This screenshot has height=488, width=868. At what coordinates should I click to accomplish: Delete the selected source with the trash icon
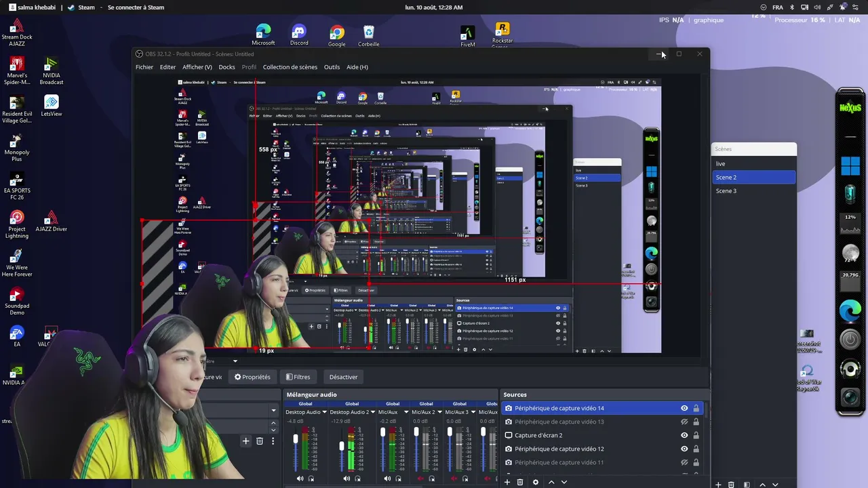(x=520, y=482)
